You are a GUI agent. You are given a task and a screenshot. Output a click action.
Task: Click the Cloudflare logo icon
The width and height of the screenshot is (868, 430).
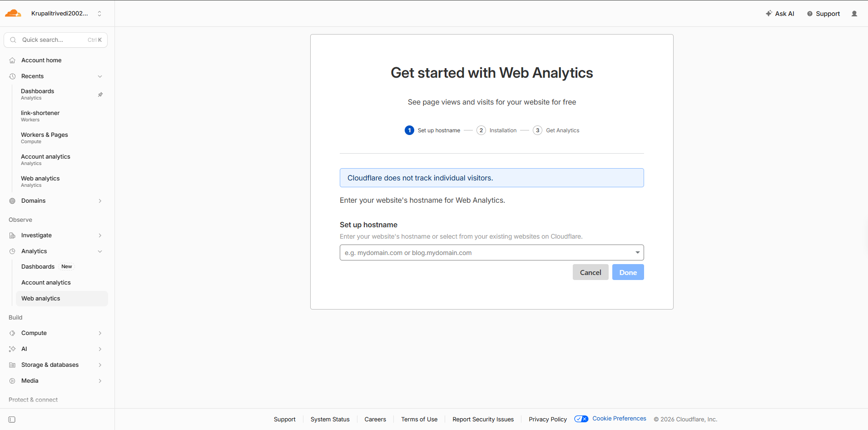13,13
